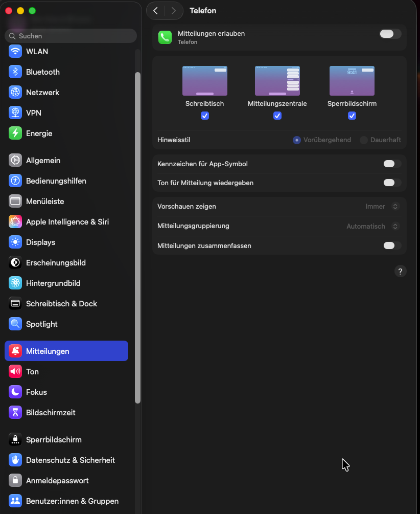Click the Displays sun icon
Viewport: 420px width, 514px height.
coord(15,242)
